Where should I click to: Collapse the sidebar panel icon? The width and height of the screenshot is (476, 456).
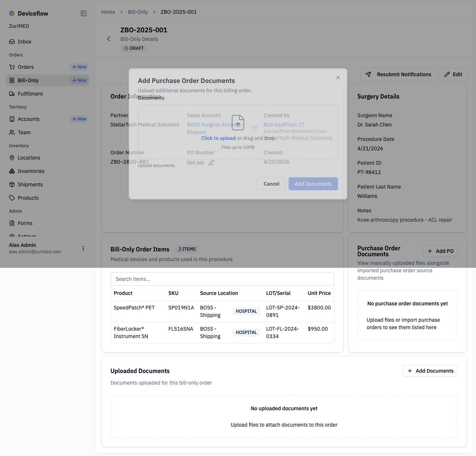click(84, 13)
